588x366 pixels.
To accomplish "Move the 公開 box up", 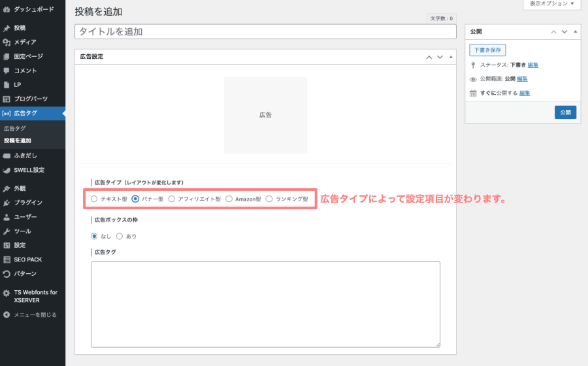I will coord(553,32).
